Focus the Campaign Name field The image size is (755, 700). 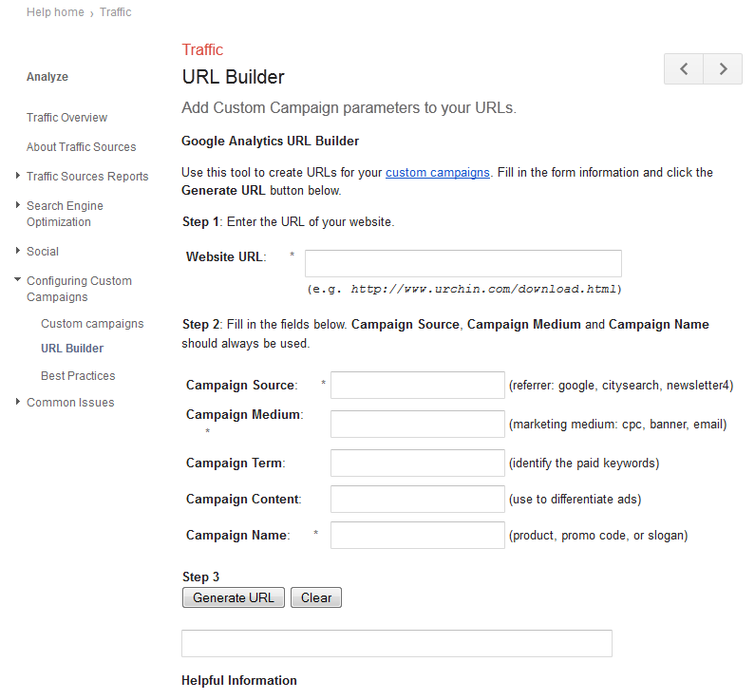(418, 536)
